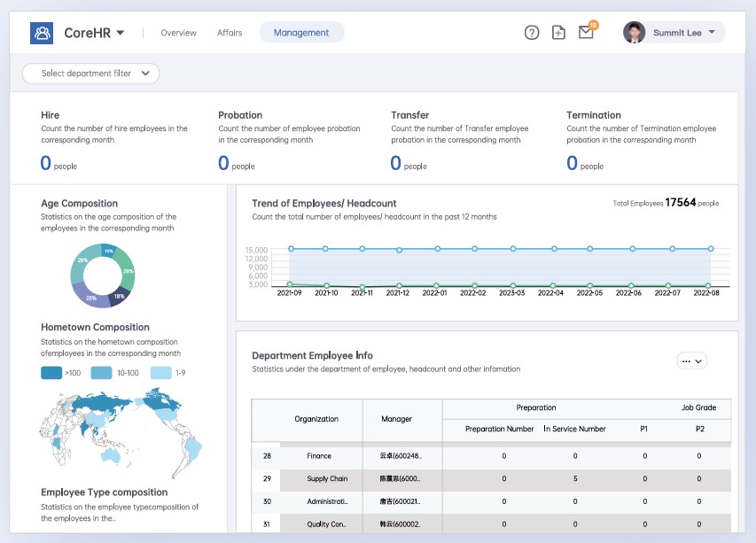This screenshot has width=756, height=543.
Task: Switch to the Overview tab
Action: click(178, 33)
